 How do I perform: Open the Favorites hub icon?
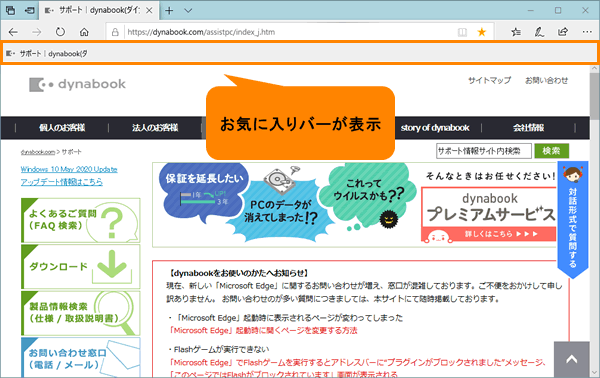click(516, 32)
